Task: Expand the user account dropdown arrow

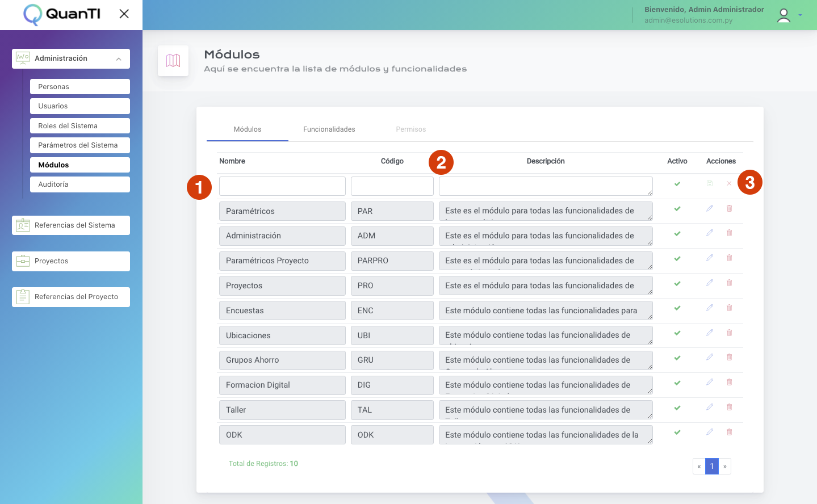Action: [800, 15]
